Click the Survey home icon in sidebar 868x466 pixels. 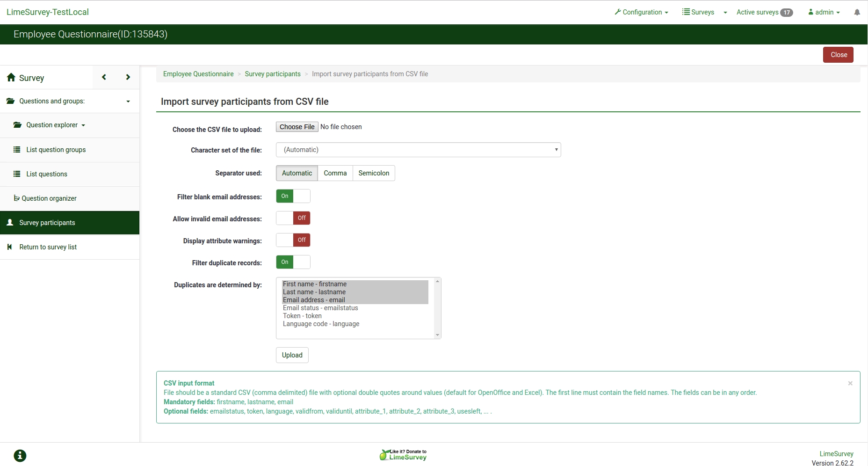point(11,78)
